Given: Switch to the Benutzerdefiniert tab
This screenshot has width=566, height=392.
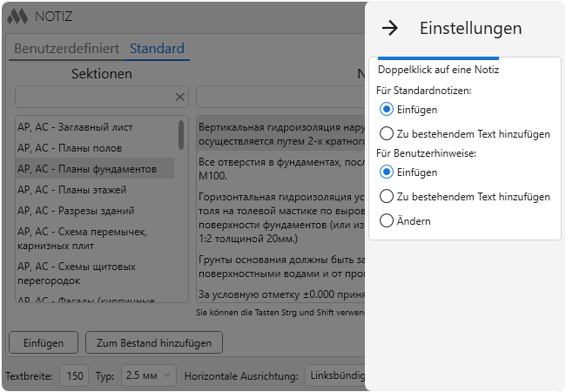Looking at the screenshot, I should coord(66,49).
